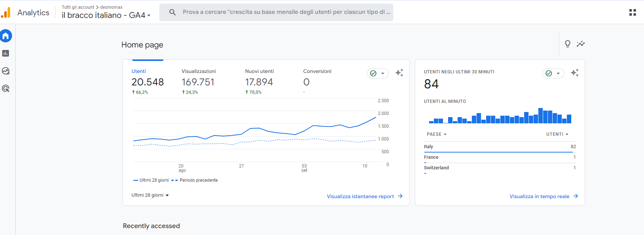Open the property selector il bracco italiano
The height and width of the screenshot is (235, 644).
(106, 15)
